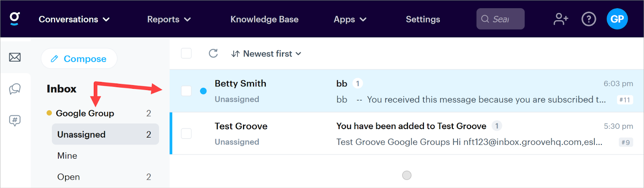Viewport: 644px width, 188px height.
Task: Open the help question mark icon
Action: (x=588, y=19)
